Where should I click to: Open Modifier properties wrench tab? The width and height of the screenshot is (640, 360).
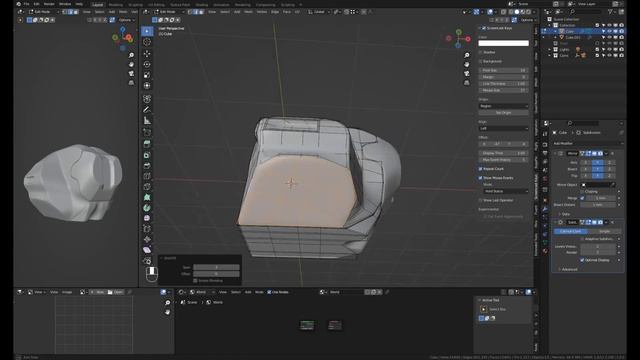545,209
